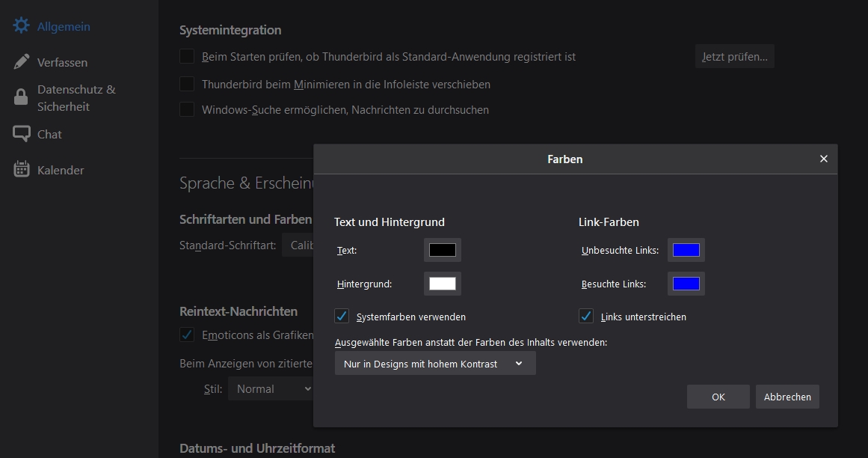Expand the Stil Normal dropdown
Viewport: 868px width, 458px height.
click(x=272, y=389)
